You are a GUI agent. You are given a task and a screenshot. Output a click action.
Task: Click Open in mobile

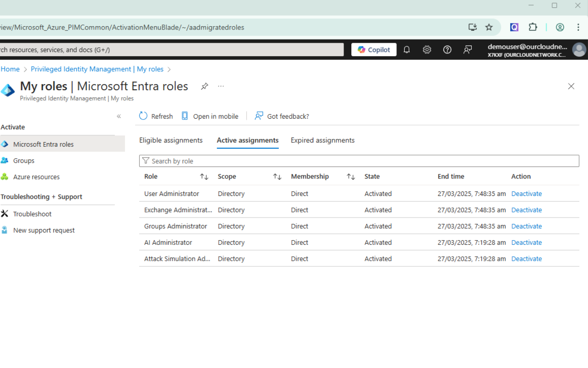click(209, 116)
